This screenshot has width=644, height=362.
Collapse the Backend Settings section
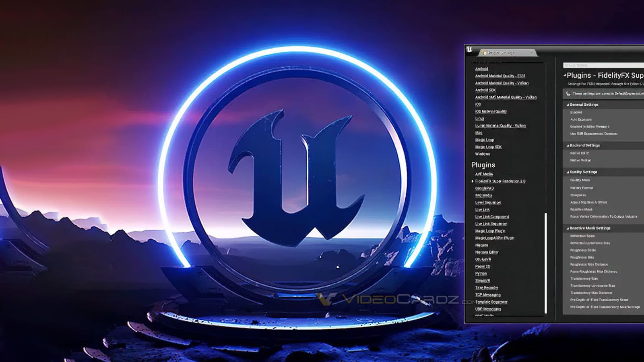(568, 146)
